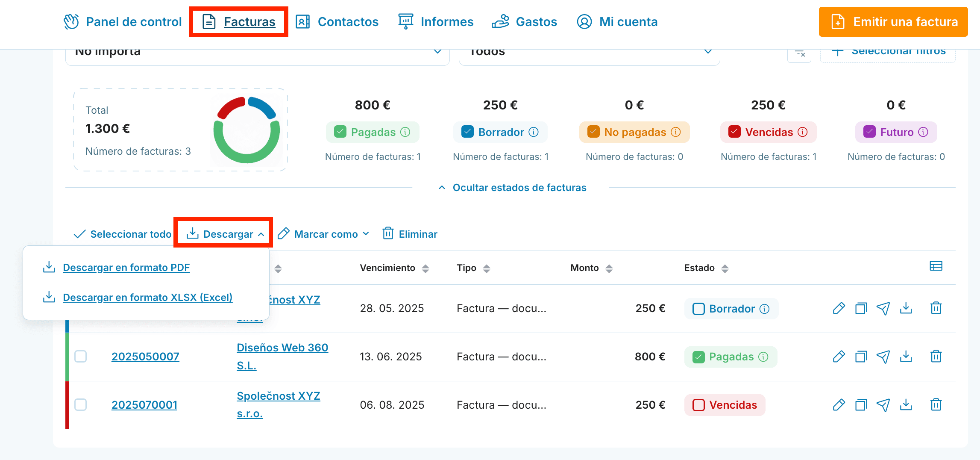Screen dimensions: 980x460
Task: Toggle Borrador status of 28. 05. 2025 invoice
Action: (698, 309)
